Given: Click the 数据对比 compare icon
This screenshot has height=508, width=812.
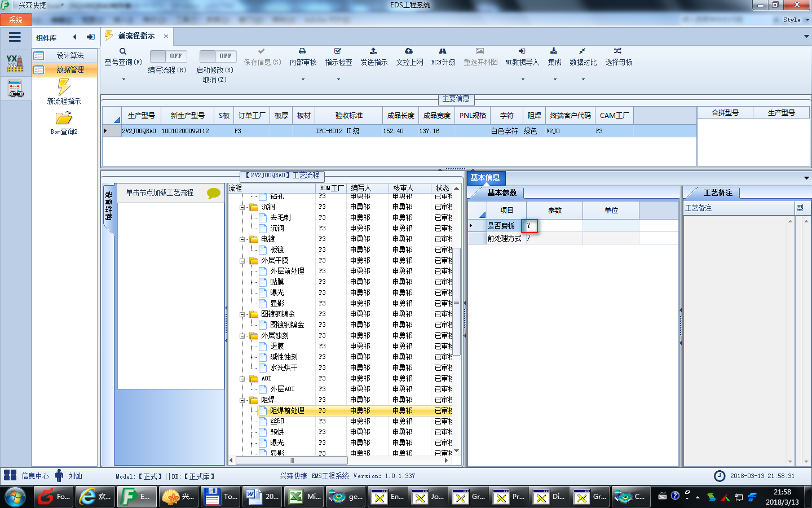Looking at the screenshot, I should (582, 51).
